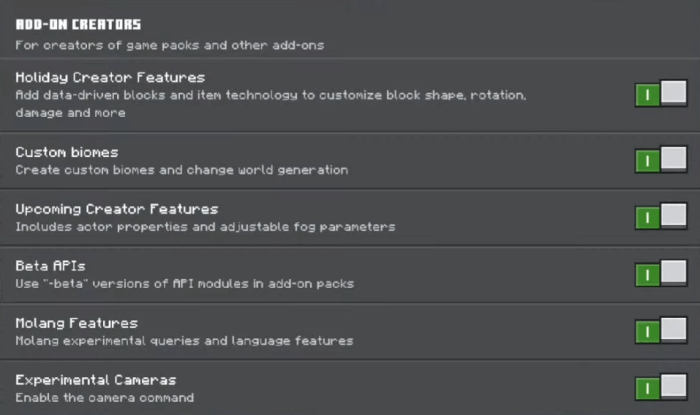Select the Holiday Creator Features title
700x415 pixels.
pos(110,77)
